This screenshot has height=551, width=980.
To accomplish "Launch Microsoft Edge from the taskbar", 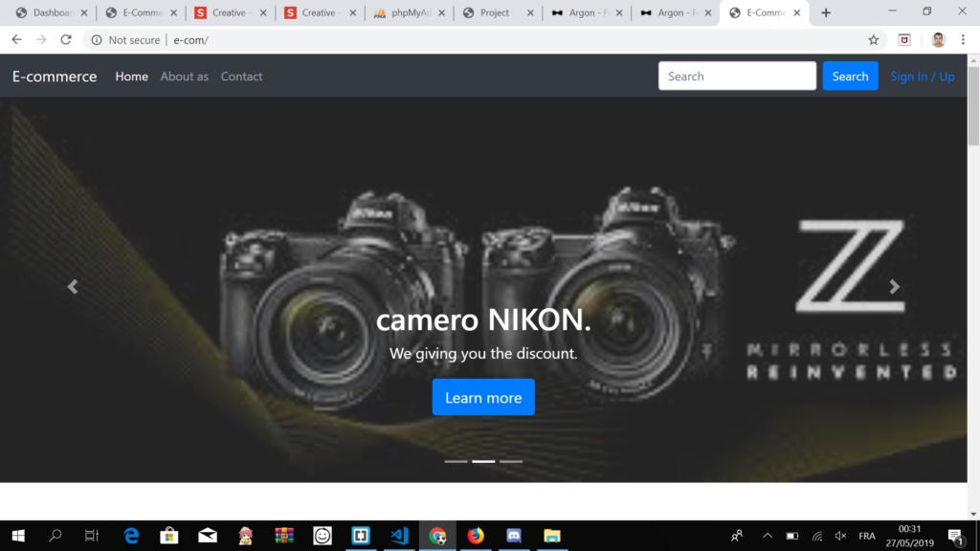I will coord(130,536).
